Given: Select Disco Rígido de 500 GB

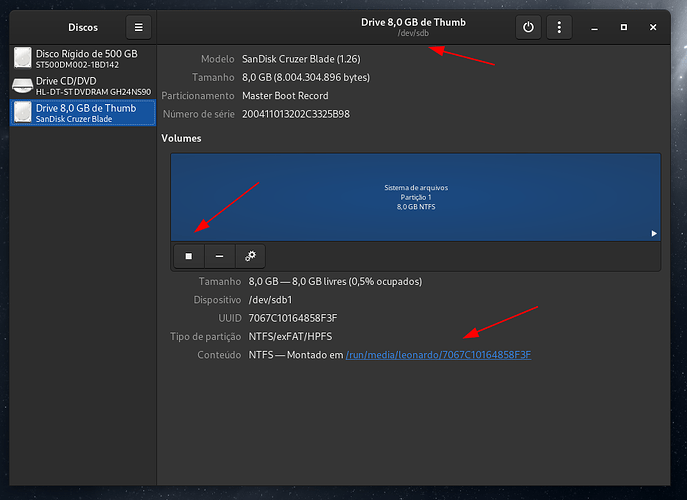Looking at the screenshot, I should click(83, 58).
